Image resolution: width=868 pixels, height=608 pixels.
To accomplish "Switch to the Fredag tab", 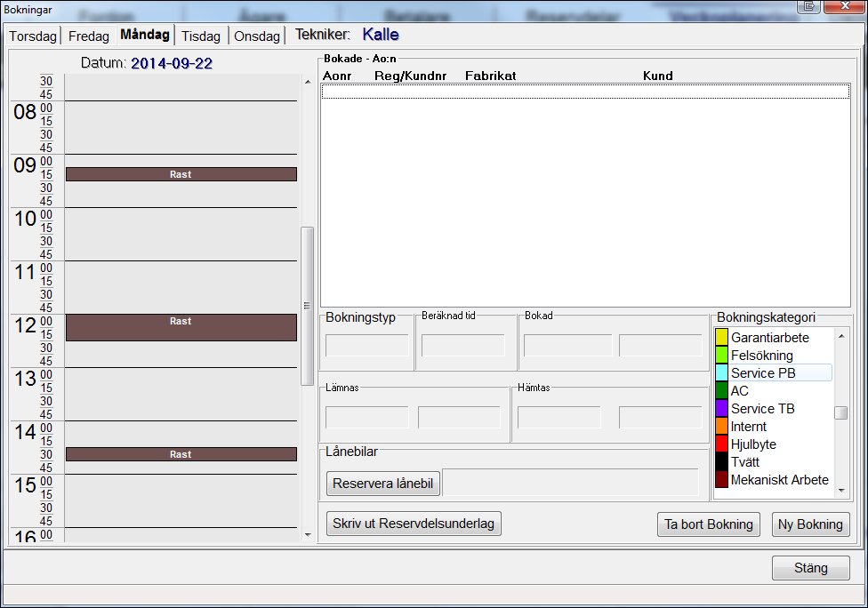I will pos(89,36).
